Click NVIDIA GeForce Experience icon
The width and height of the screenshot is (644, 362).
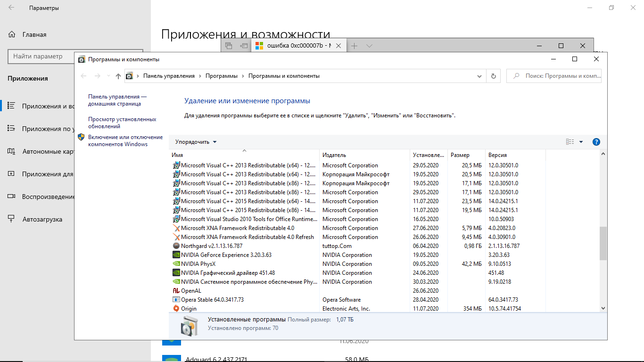coord(176,255)
